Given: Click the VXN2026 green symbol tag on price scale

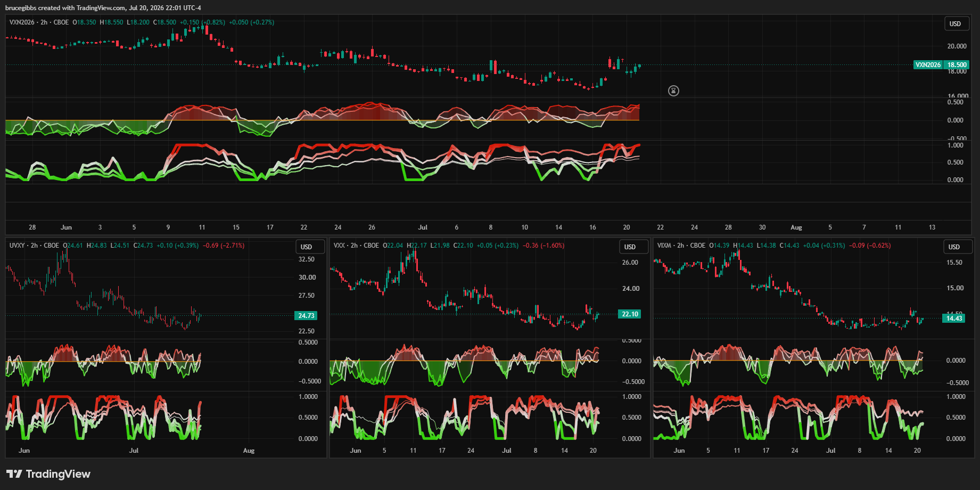Looking at the screenshot, I should 928,65.
